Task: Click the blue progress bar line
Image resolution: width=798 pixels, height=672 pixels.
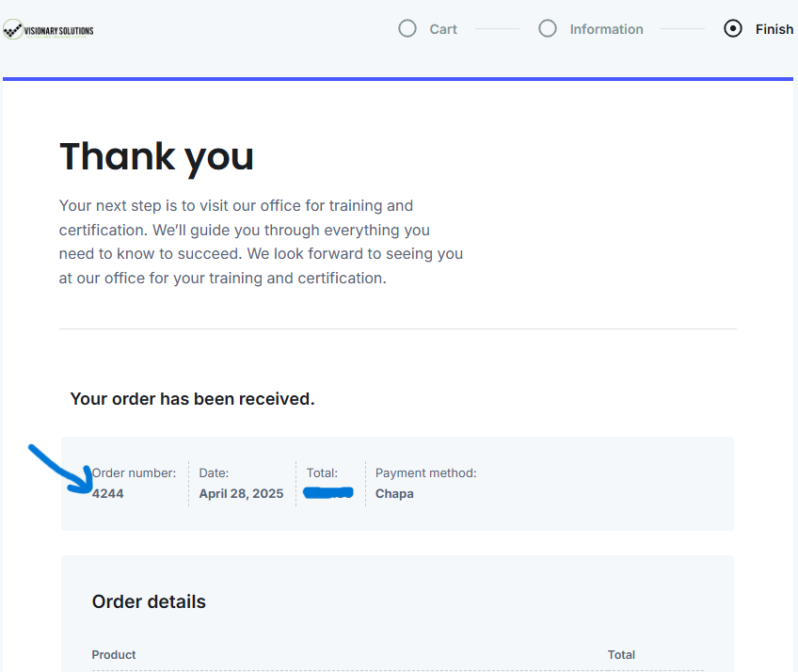Action: (398, 79)
